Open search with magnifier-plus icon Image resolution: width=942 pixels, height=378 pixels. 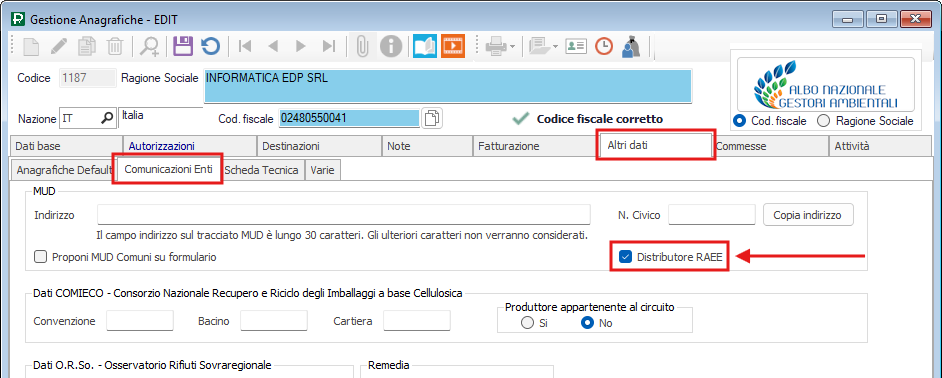coord(149,46)
